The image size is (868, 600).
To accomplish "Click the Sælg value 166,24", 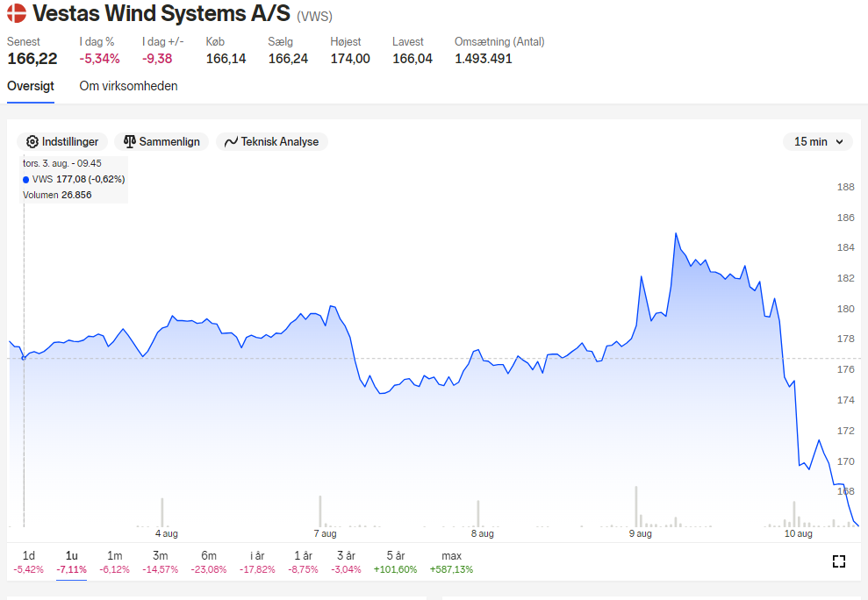I will pos(288,59).
